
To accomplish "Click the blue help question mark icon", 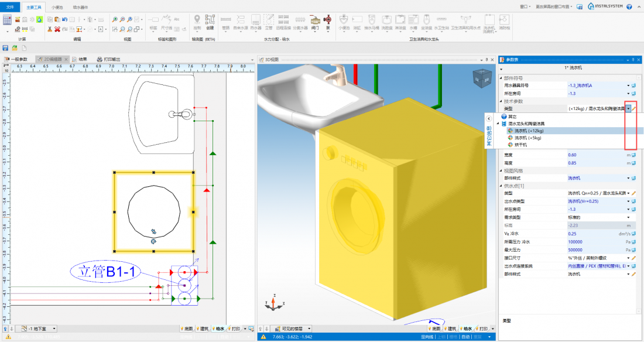I will pos(629,7).
